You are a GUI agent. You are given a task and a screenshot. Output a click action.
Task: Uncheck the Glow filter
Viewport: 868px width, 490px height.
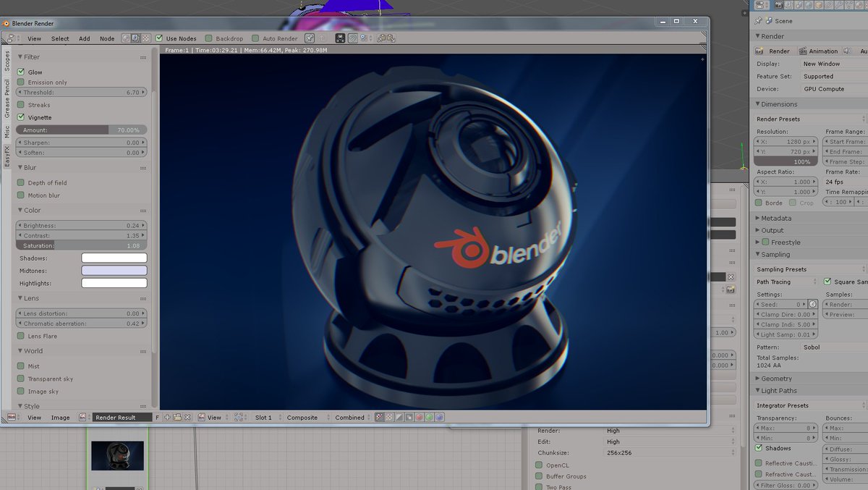point(21,72)
